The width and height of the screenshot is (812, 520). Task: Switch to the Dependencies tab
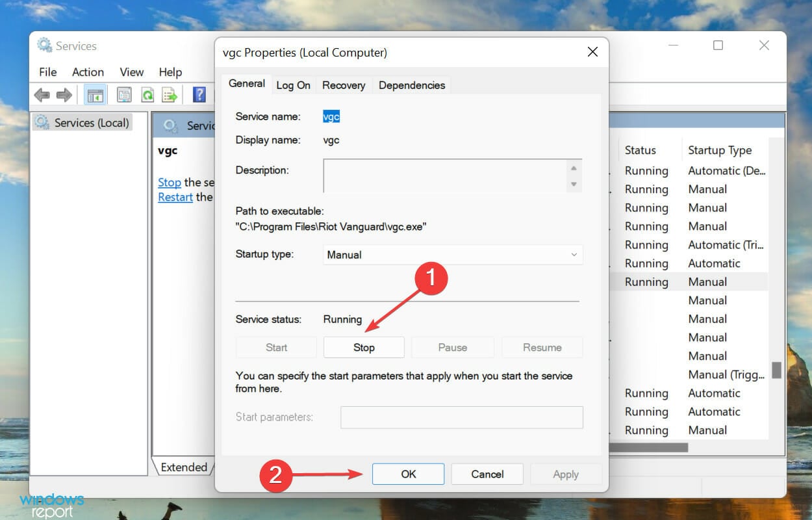point(412,85)
